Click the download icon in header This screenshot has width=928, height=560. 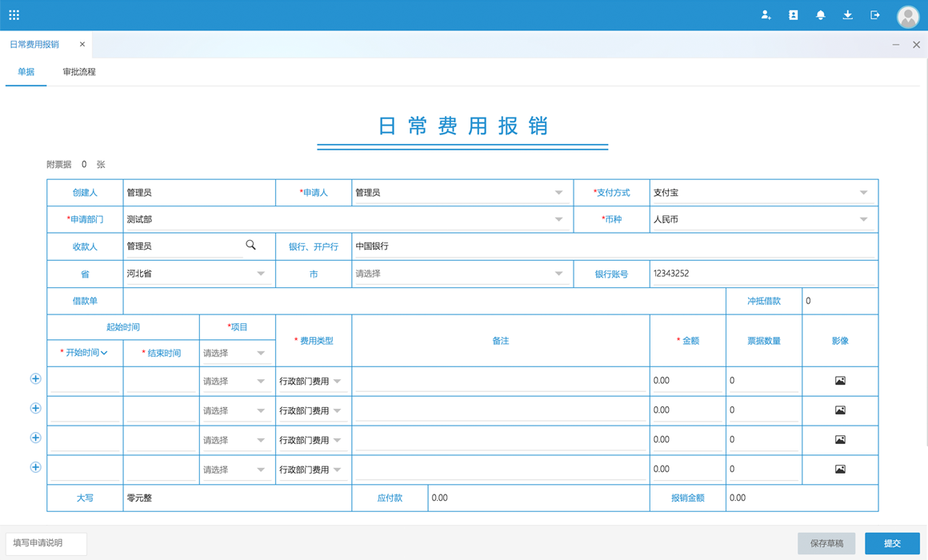pyautogui.click(x=847, y=15)
